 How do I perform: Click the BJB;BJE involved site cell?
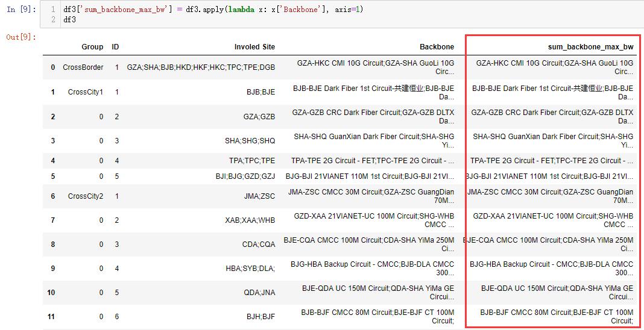pyautogui.click(x=261, y=92)
